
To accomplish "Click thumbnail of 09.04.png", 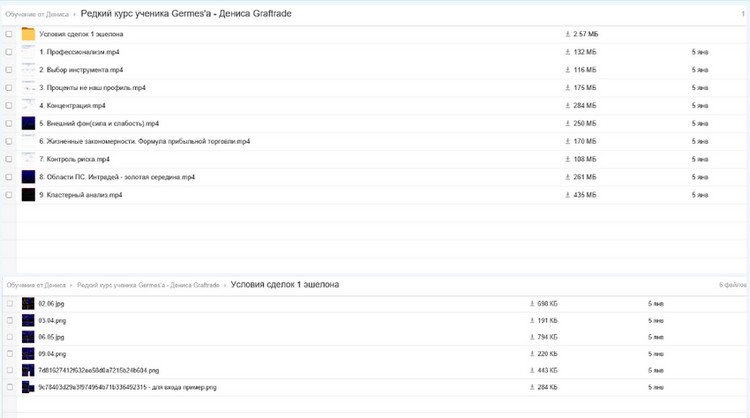I will pos(28,354).
